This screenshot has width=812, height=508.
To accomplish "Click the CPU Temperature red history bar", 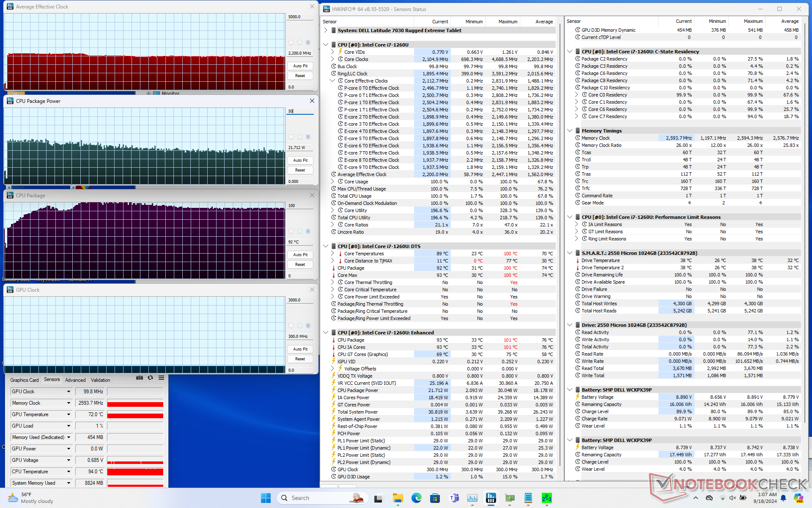I will (135, 472).
